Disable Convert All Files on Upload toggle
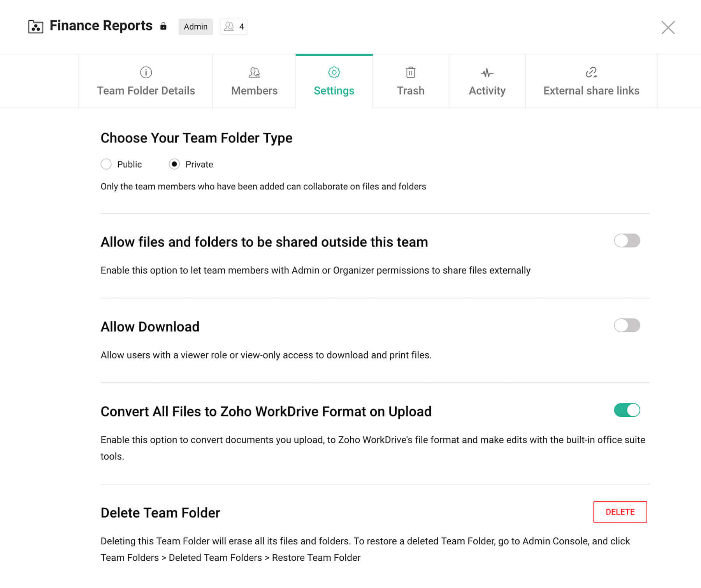Image resolution: width=701 pixels, height=588 pixels. coord(627,410)
